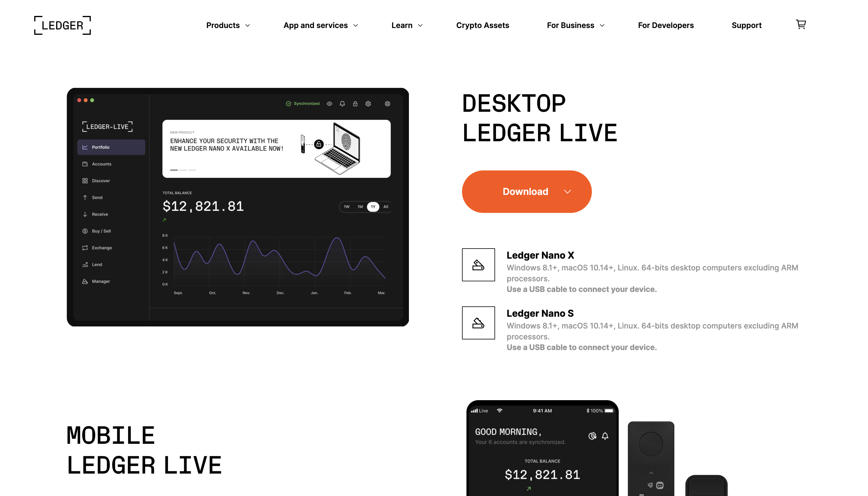868x496 pixels.
Task: Open the Learn navigation menu
Action: (407, 25)
